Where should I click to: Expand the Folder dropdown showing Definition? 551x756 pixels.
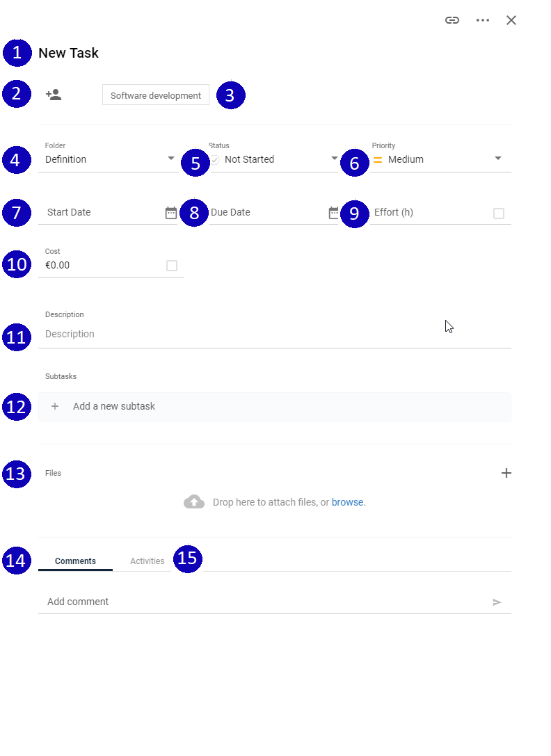tap(109, 159)
